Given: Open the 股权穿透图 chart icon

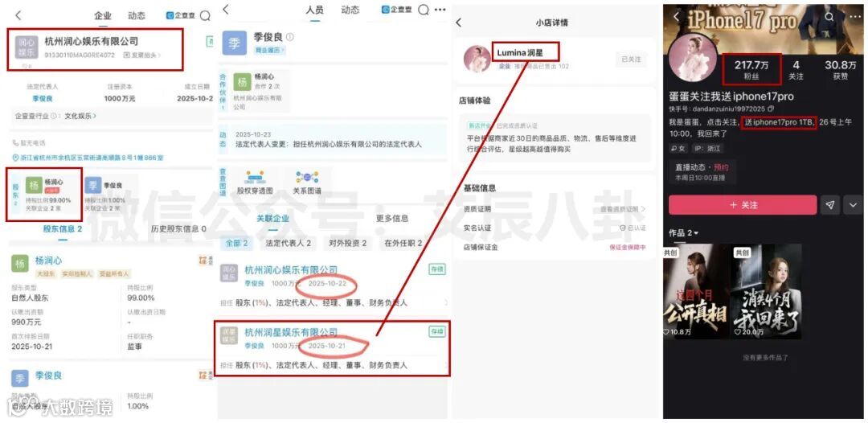Looking at the screenshot, I should 255,177.
